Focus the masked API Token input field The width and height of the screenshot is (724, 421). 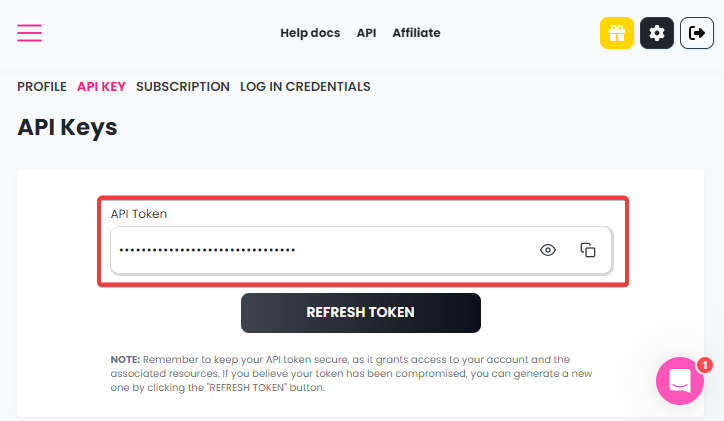click(362, 250)
